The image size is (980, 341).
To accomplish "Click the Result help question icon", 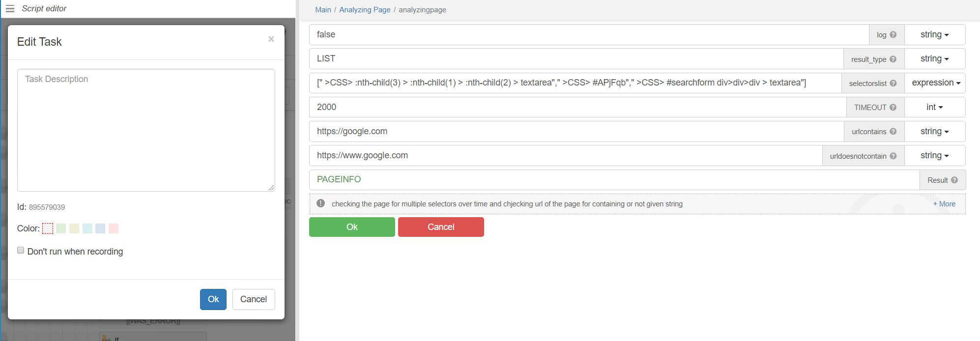I will click(x=954, y=180).
